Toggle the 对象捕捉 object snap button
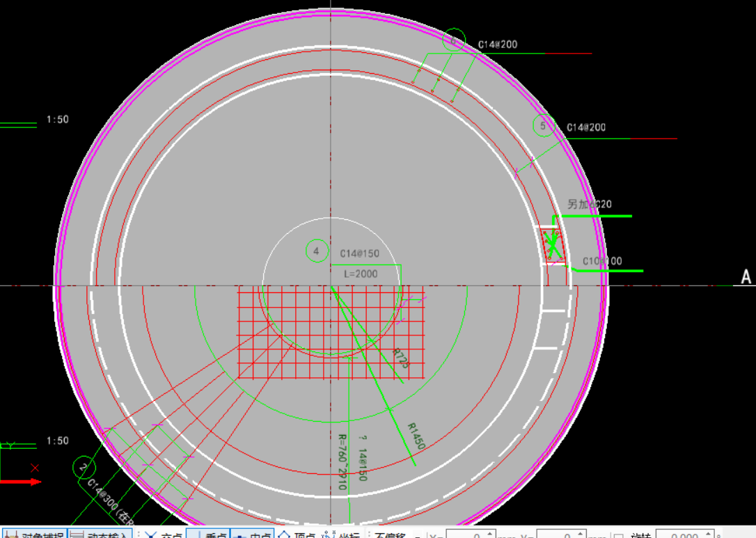This screenshot has width=756, height=538. click(33, 534)
